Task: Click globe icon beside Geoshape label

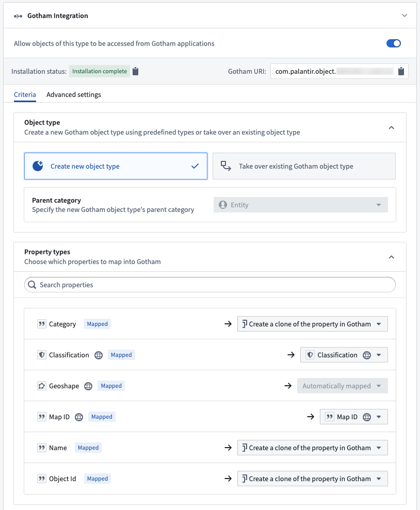Action: pyautogui.click(x=88, y=386)
